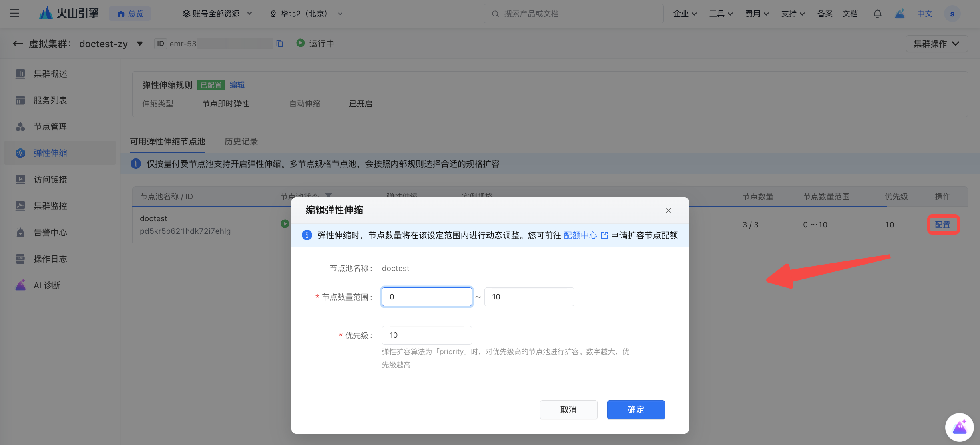Click the 优先级 input field

pyautogui.click(x=426, y=335)
